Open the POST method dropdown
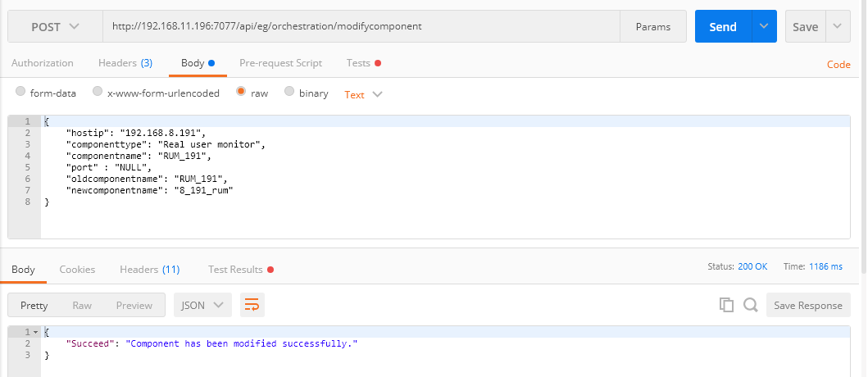The image size is (868, 377). pyautogui.click(x=55, y=26)
